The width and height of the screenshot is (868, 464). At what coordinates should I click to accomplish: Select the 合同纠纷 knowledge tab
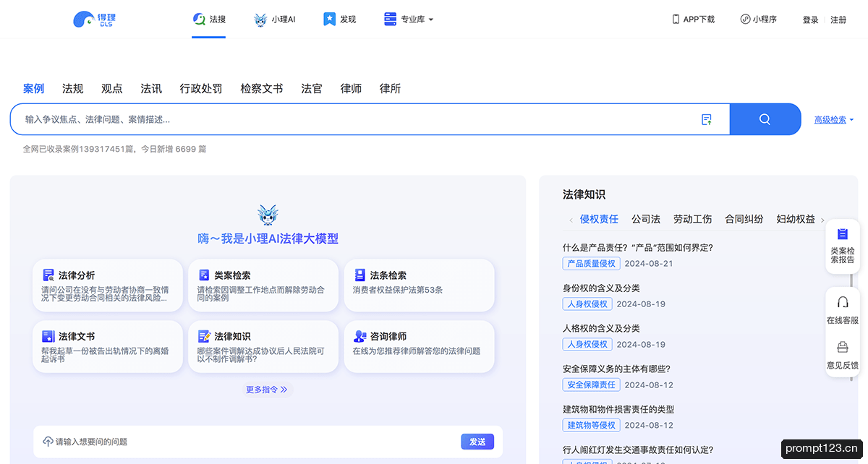pyautogui.click(x=744, y=219)
